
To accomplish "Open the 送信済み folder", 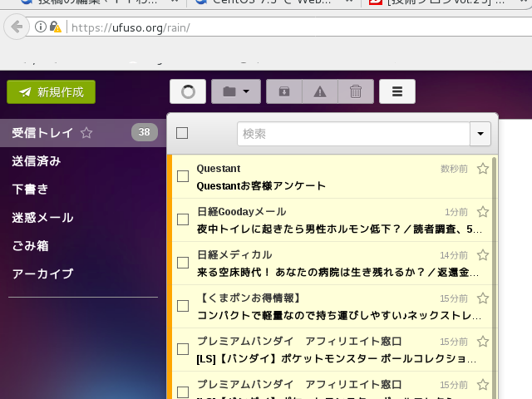I will [x=37, y=161].
